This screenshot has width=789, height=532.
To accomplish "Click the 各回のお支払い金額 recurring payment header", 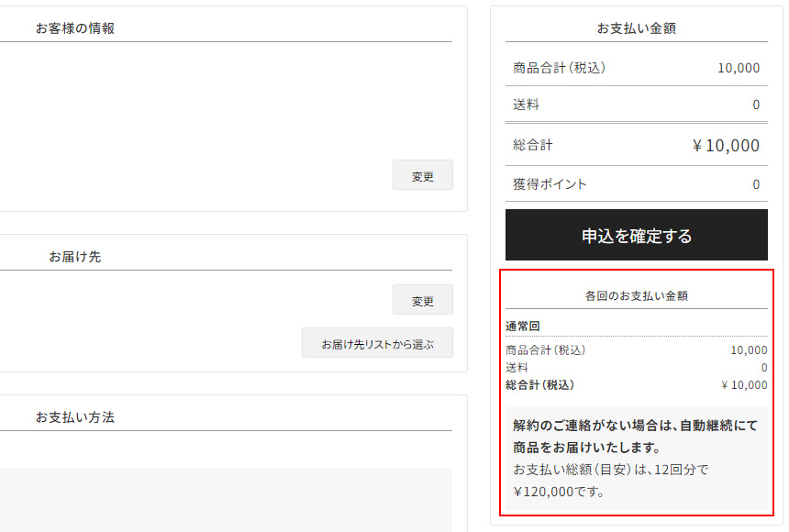I will (x=635, y=294).
